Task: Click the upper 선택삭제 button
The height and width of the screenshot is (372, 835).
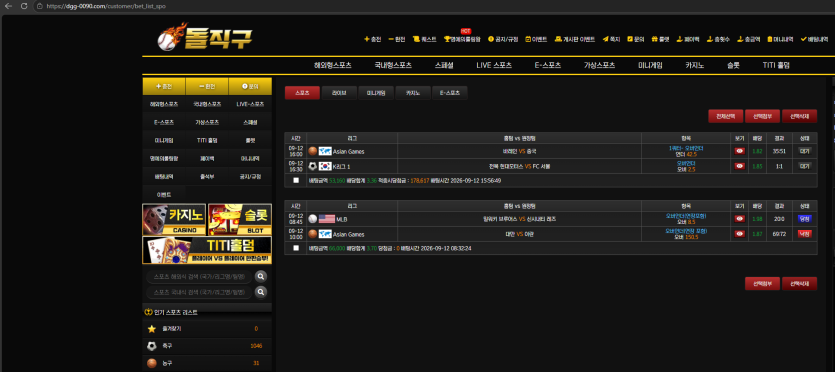Action: [799, 116]
